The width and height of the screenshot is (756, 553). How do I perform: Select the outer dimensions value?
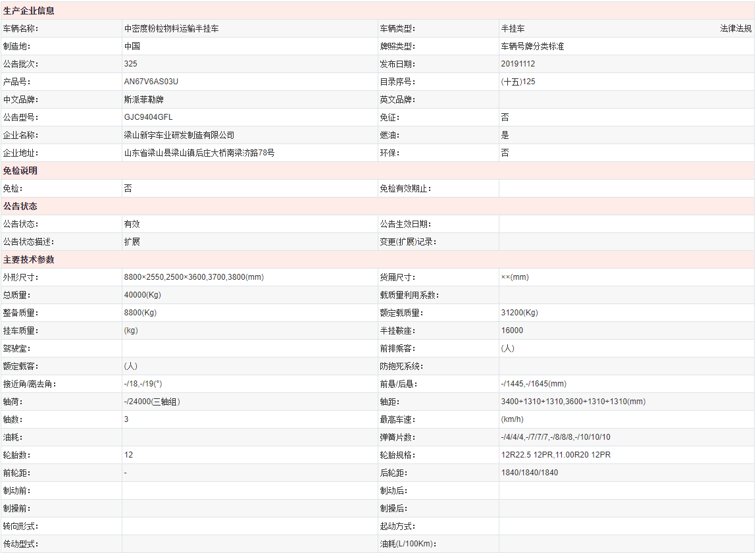193,278
